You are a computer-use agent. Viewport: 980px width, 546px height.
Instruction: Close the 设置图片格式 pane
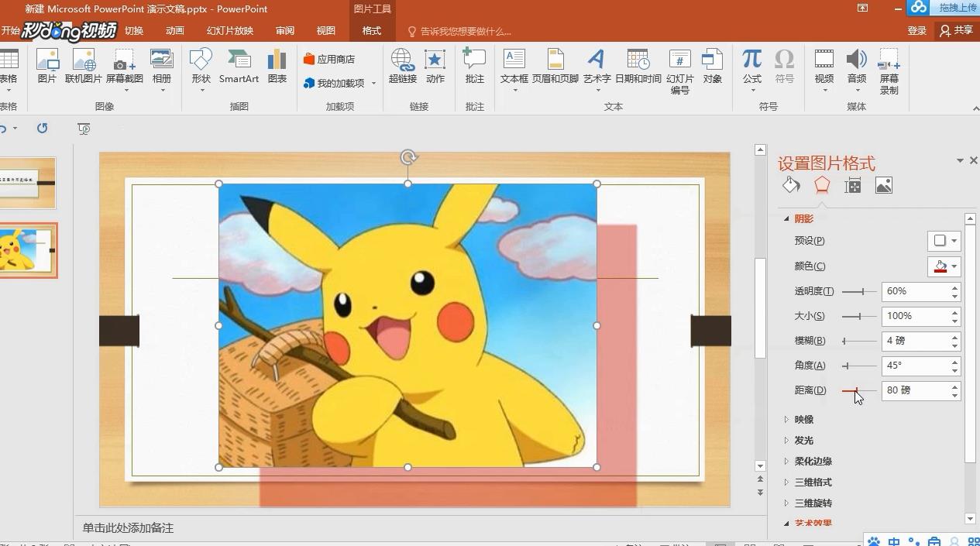coord(974,160)
